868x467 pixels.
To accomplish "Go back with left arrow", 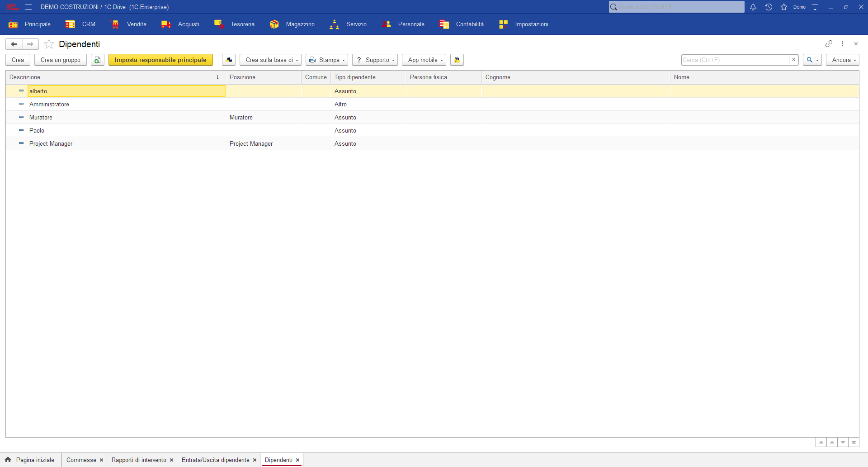I will pyautogui.click(x=14, y=44).
